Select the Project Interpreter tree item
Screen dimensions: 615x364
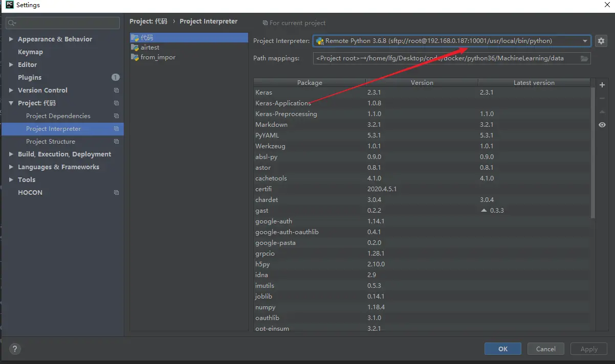tap(62, 129)
